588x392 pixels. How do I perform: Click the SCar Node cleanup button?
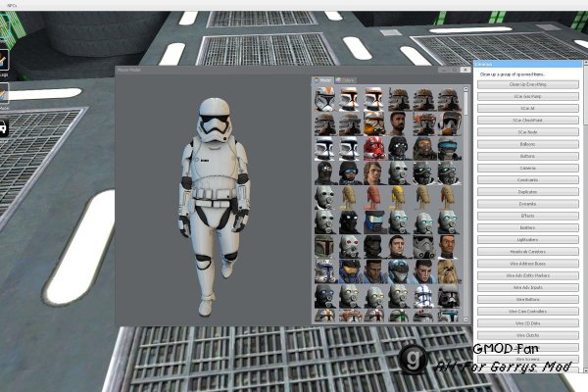pos(527,132)
